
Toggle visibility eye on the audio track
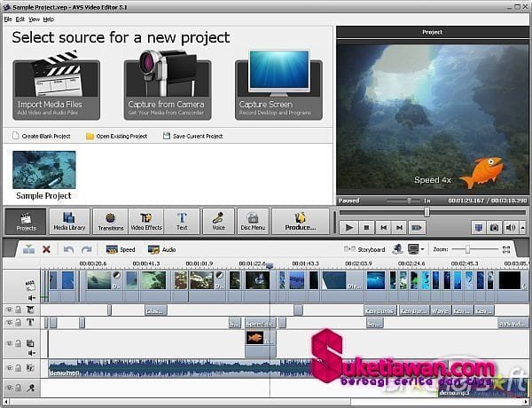(x=9, y=367)
